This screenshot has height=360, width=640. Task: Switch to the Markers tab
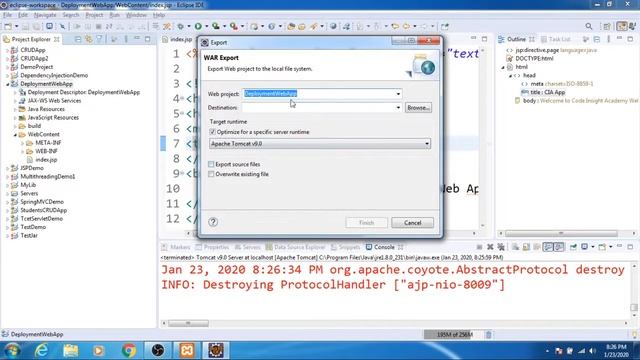(x=176, y=247)
